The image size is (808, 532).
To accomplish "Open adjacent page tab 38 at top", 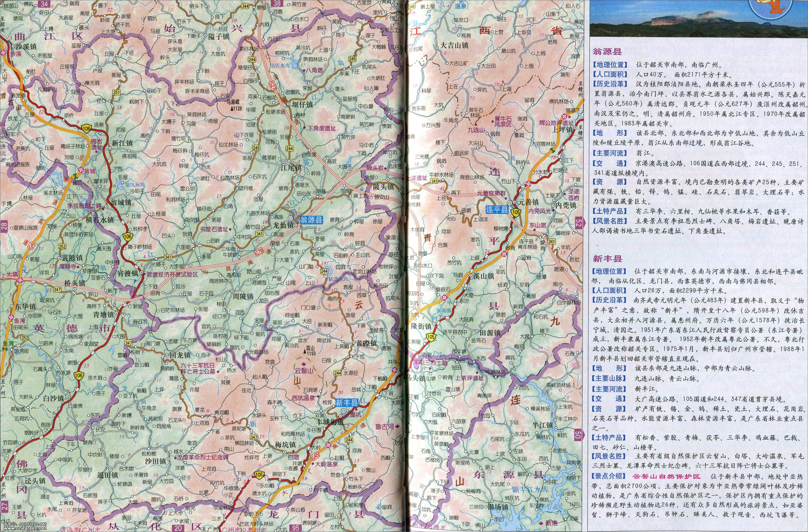I will pyautogui.click(x=277, y=4).
